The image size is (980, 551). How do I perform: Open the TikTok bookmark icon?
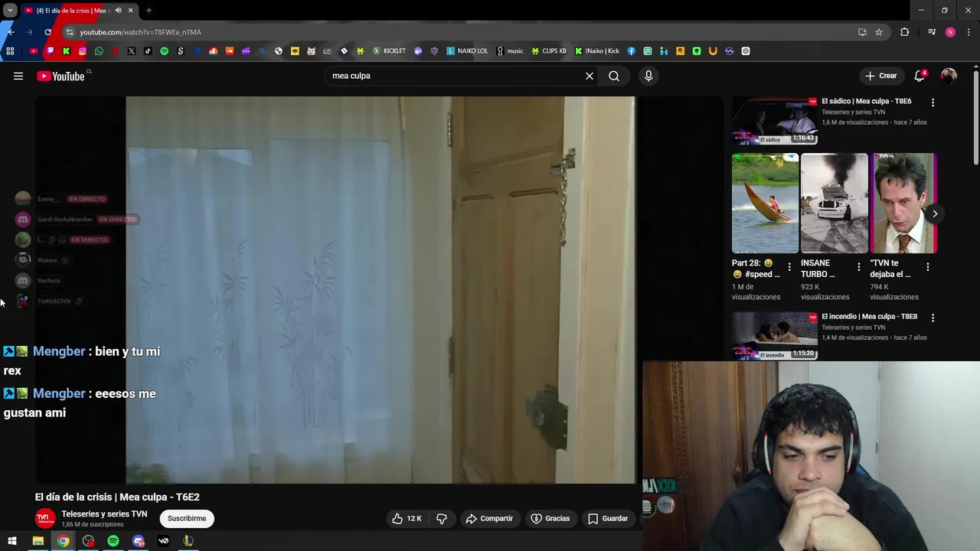click(148, 51)
